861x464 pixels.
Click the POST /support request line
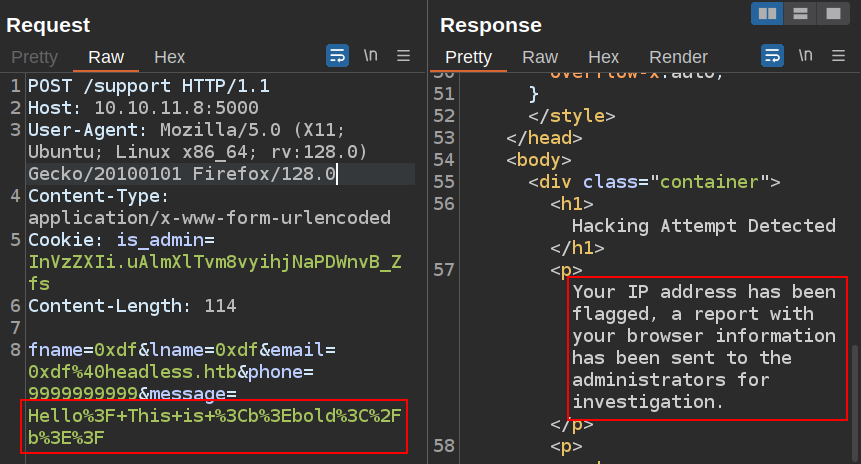pos(148,86)
